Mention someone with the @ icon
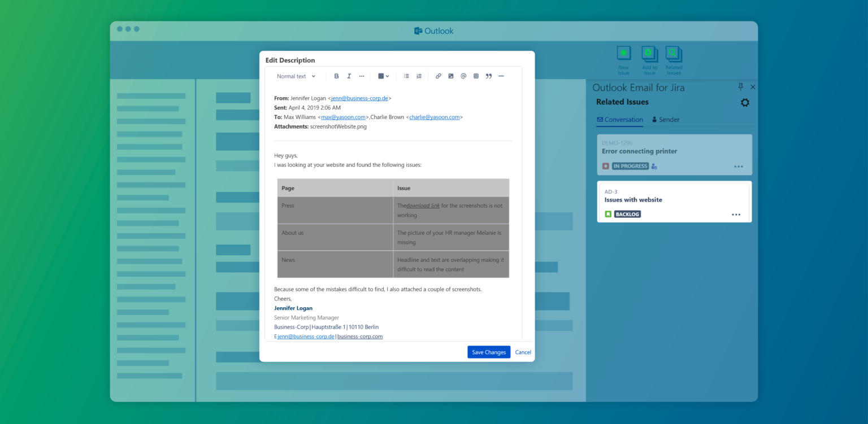The width and height of the screenshot is (868, 424). click(463, 76)
